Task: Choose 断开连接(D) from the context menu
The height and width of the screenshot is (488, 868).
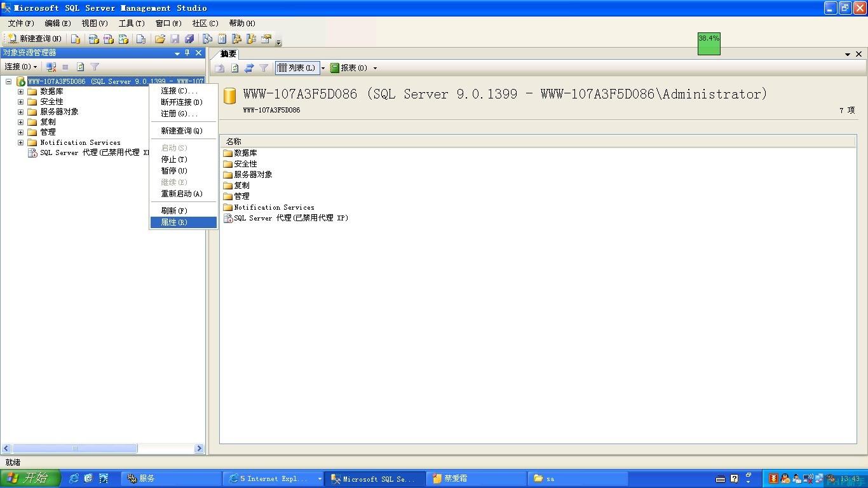Action: pos(184,102)
